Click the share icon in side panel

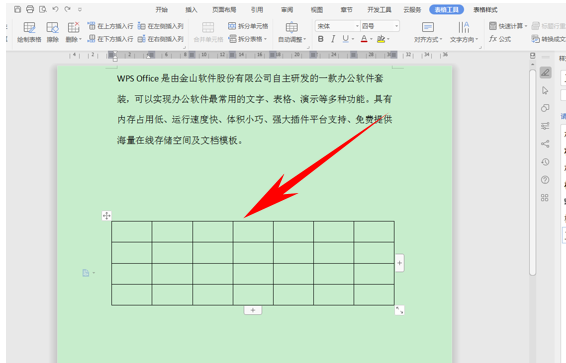coord(545,144)
